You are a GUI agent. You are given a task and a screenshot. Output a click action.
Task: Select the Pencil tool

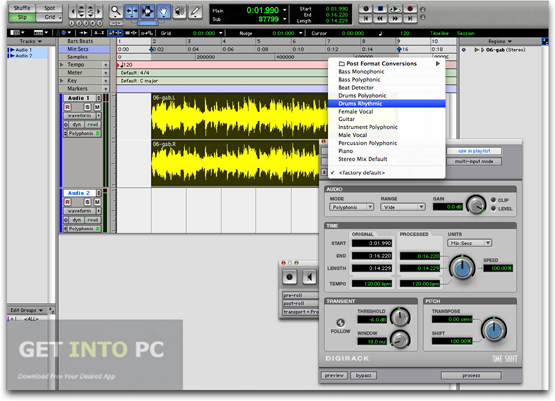pos(195,11)
